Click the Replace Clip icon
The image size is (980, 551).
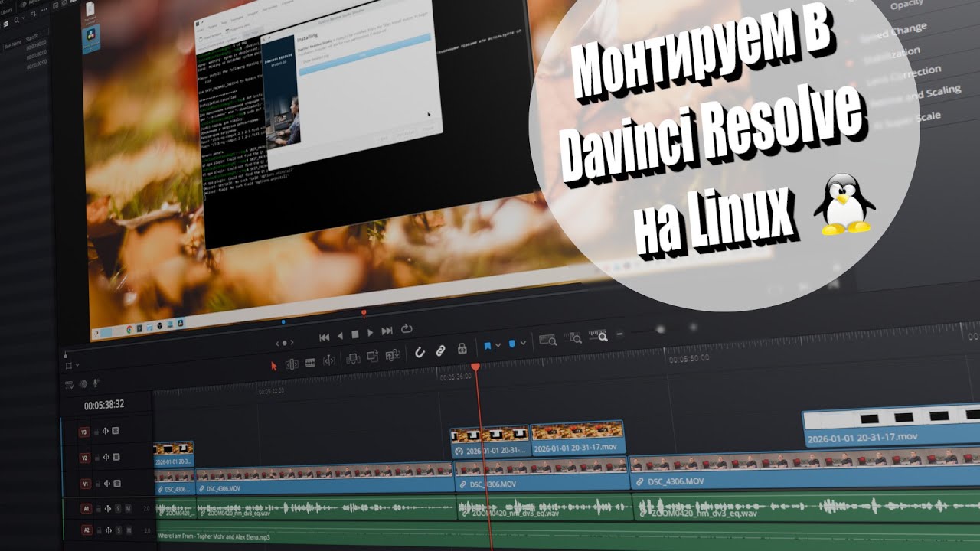393,355
